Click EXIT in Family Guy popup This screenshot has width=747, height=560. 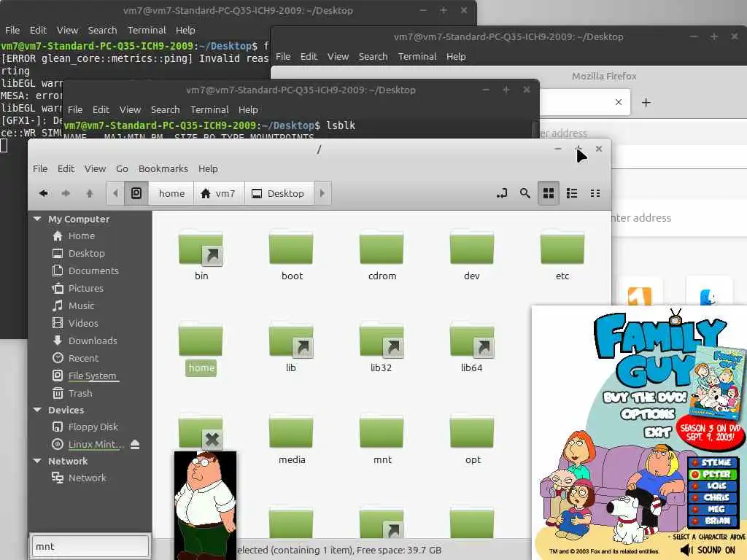[x=657, y=432]
